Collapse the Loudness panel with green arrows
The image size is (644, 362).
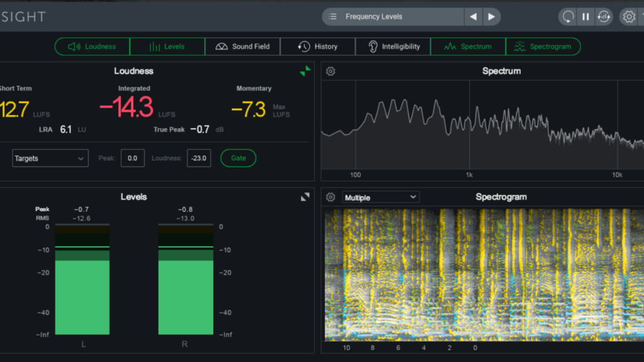click(x=305, y=71)
